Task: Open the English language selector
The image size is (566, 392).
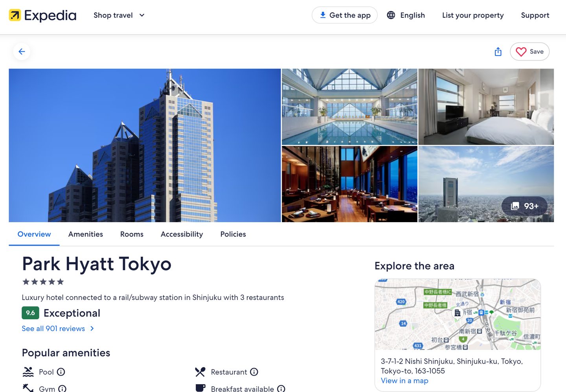Action: tap(406, 15)
